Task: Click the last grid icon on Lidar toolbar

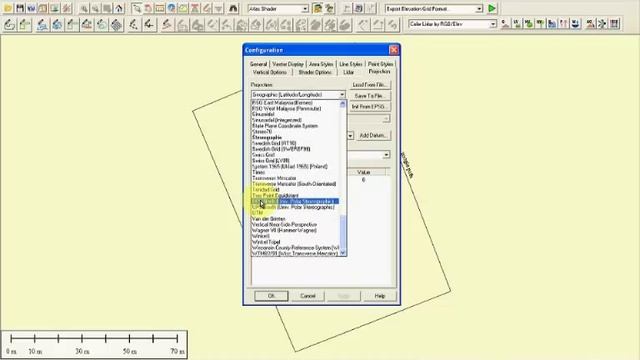Action: 614,24
